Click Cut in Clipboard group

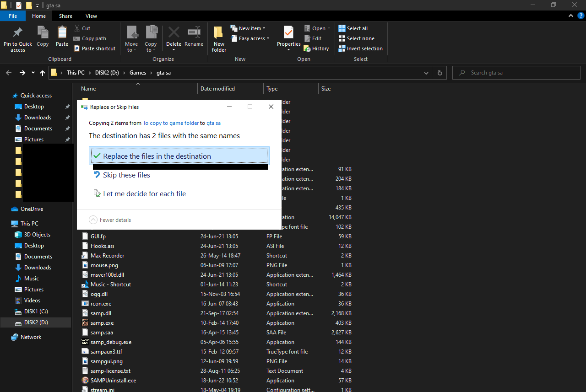[81, 28]
